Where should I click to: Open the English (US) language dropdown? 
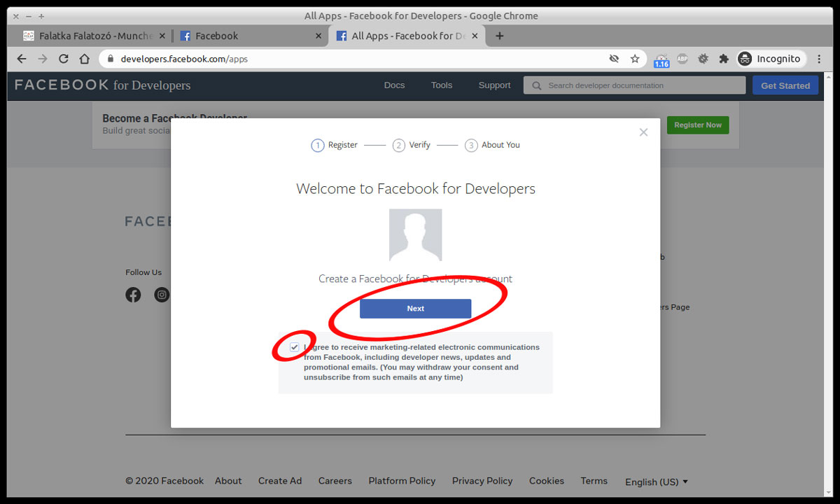(656, 482)
